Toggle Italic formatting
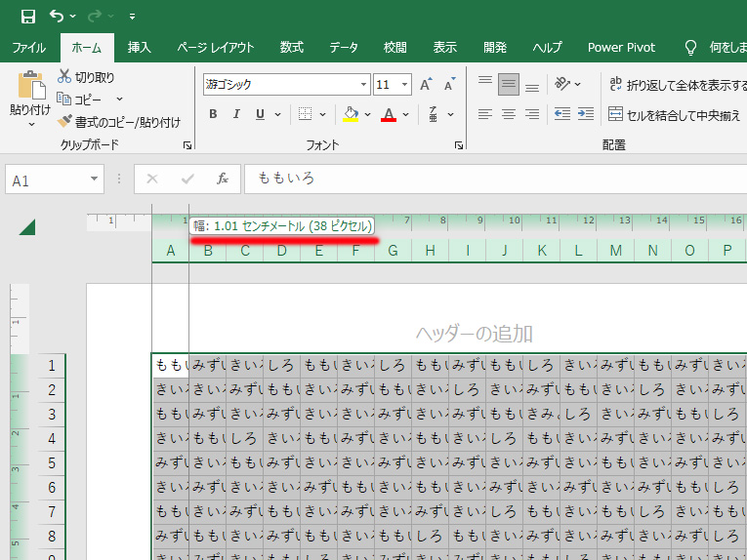747x560 pixels. click(236, 115)
